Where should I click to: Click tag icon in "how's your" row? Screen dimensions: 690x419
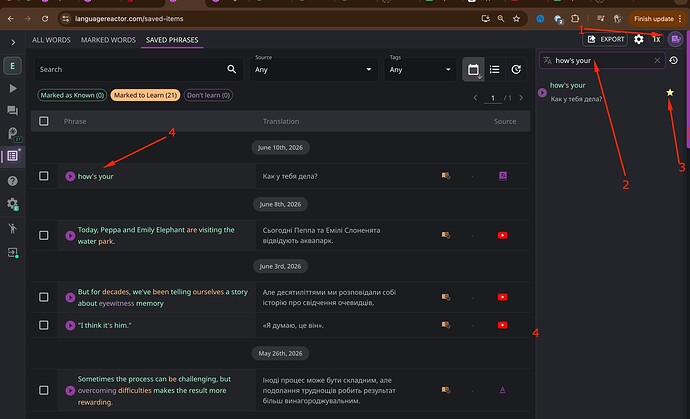point(446,176)
